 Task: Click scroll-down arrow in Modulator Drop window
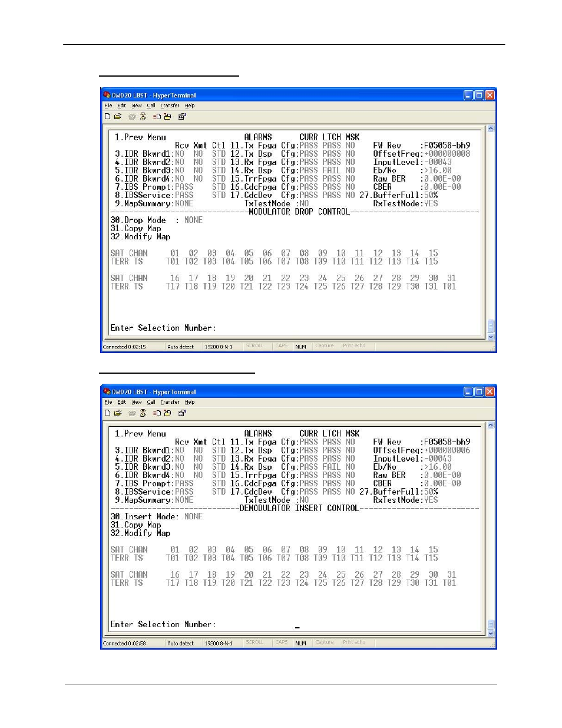[x=491, y=337]
